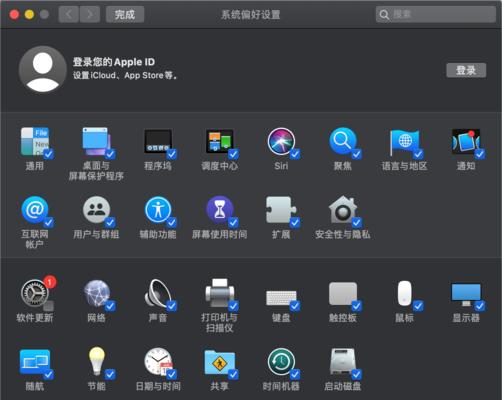Image resolution: width=502 pixels, height=400 pixels.
Task: Open the 共享 folder icon
Action: coord(219,362)
